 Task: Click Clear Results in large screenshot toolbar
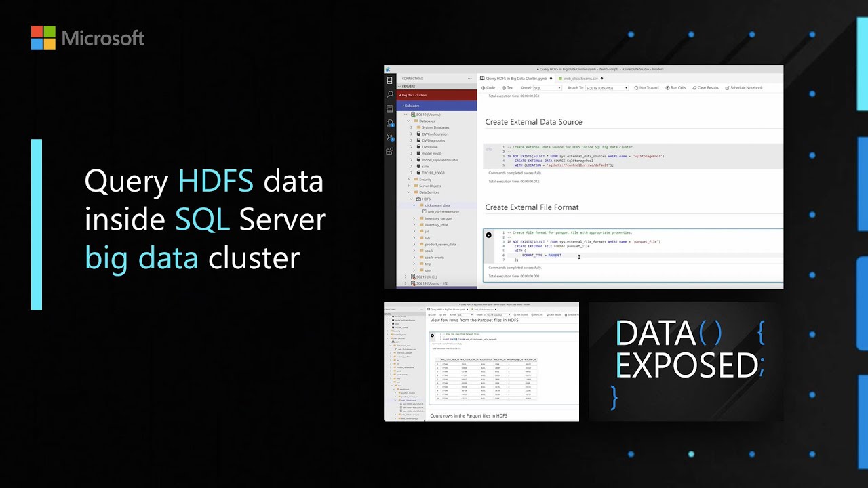(705, 88)
